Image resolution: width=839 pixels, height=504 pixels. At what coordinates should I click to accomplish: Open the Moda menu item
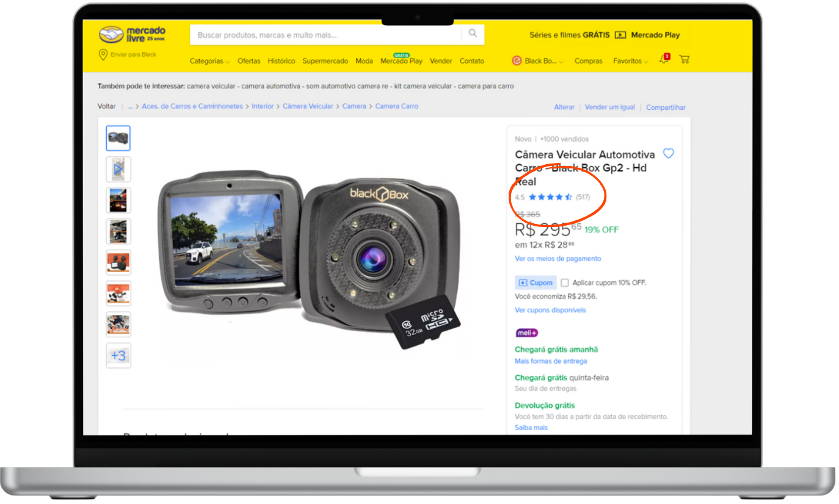pyautogui.click(x=365, y=61)
